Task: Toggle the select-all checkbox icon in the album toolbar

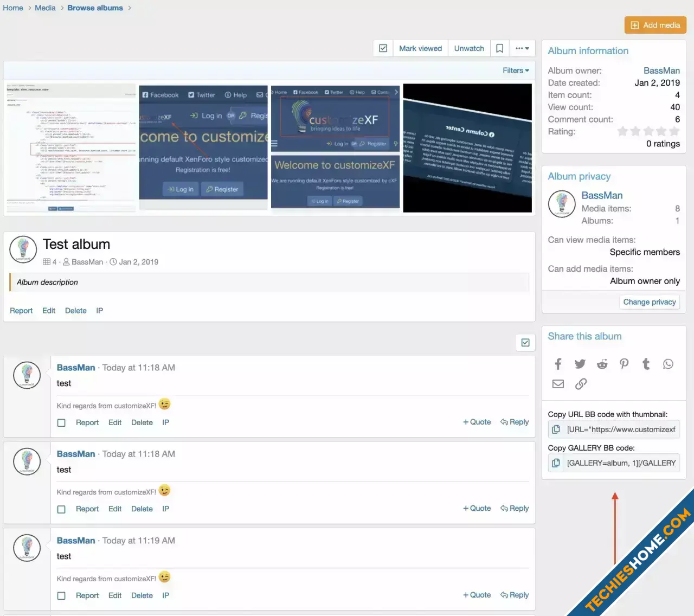Action: [383, 48]
